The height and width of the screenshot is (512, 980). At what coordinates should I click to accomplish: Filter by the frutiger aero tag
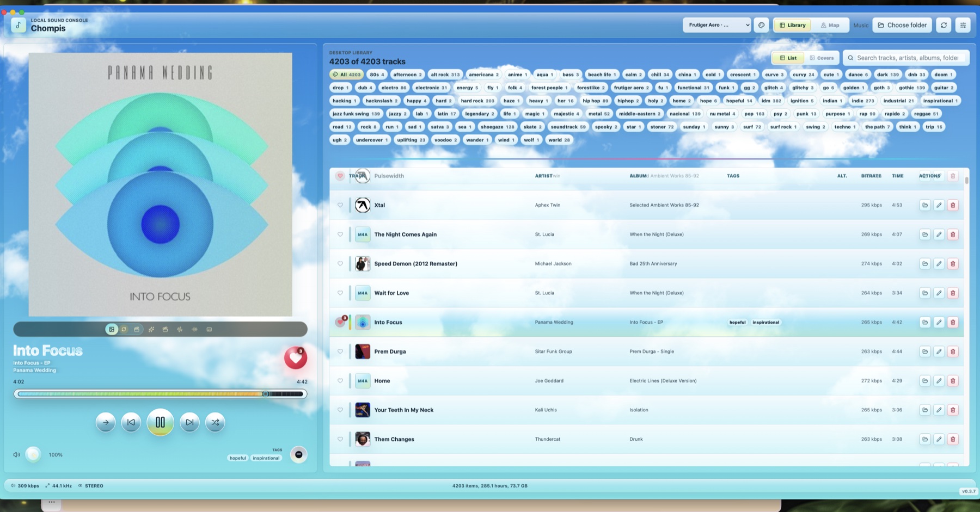(631, 88)
